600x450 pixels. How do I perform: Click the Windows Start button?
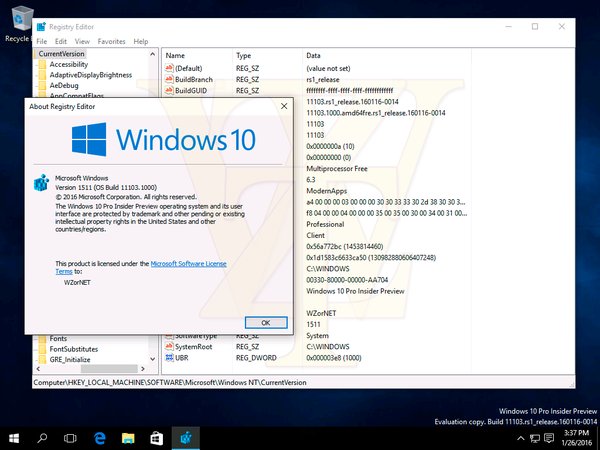click(14, 438)
